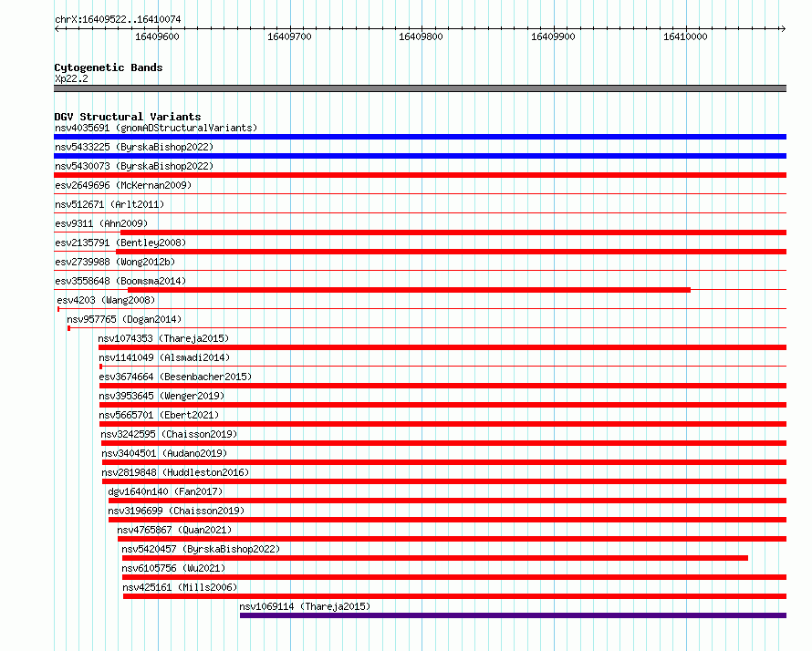Click the blue bar under nsv4035691
Screen dimensions: 812x651
420,137
